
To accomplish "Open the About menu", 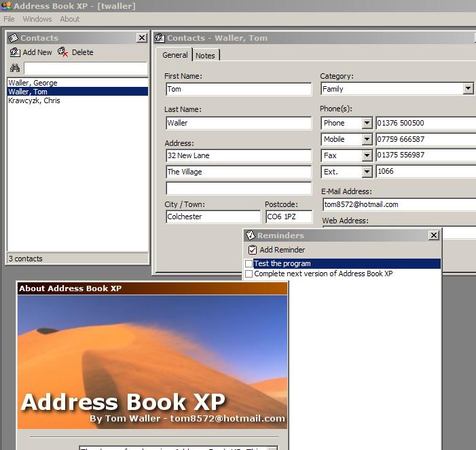I will coord(69,19).
